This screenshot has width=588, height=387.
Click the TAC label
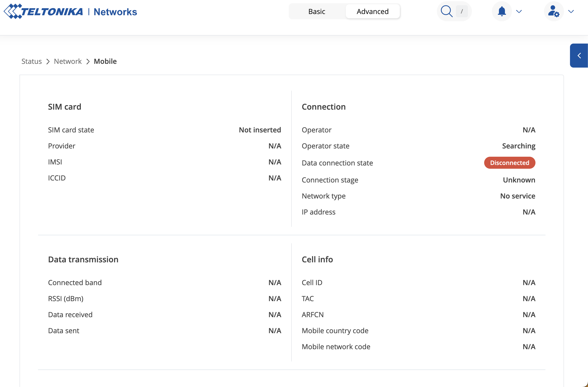click(x=308, y=299)
